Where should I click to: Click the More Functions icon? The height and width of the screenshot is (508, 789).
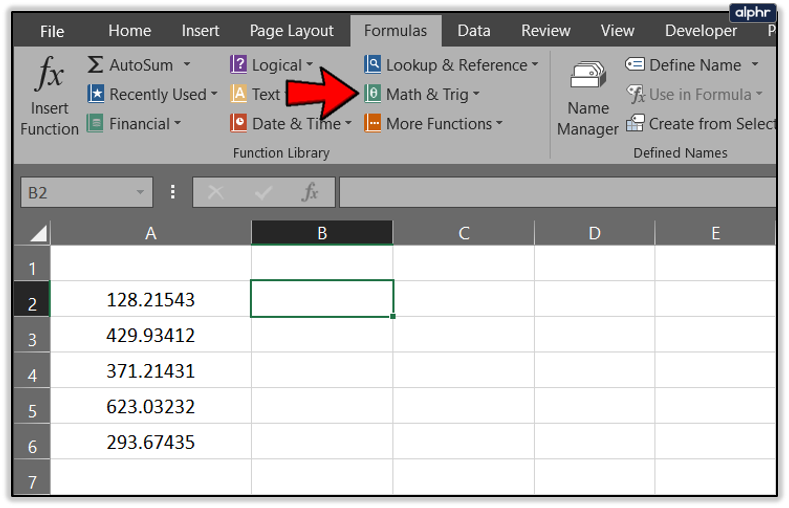(372, 123)
